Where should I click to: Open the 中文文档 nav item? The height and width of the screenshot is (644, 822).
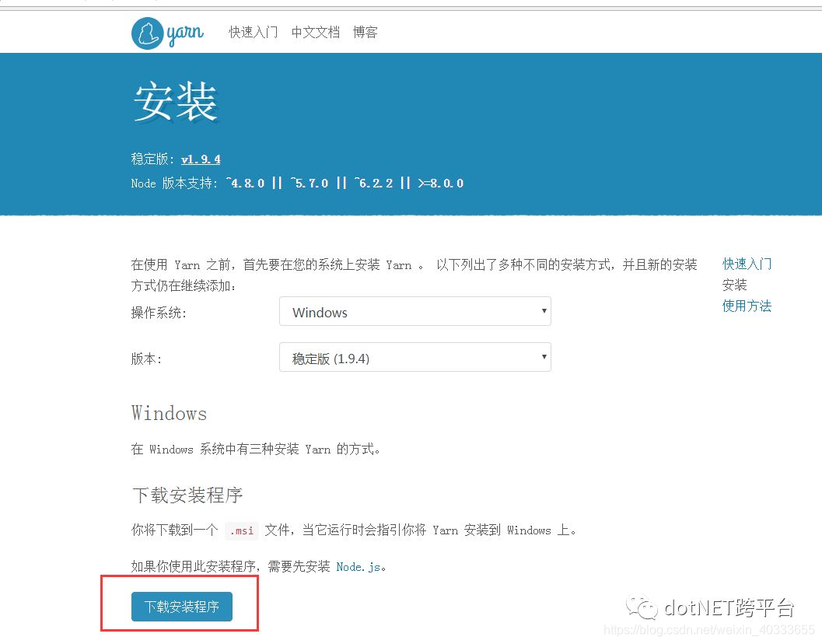316,33
